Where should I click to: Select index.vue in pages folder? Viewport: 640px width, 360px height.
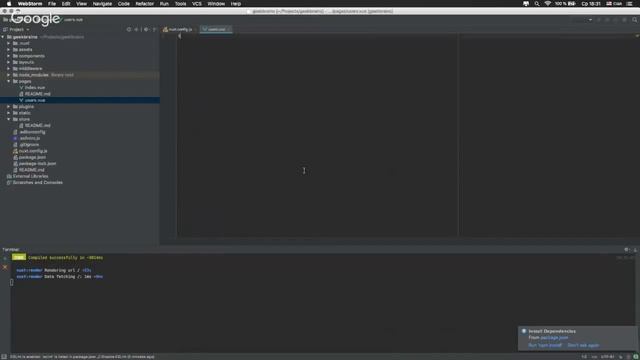point(35,87)
